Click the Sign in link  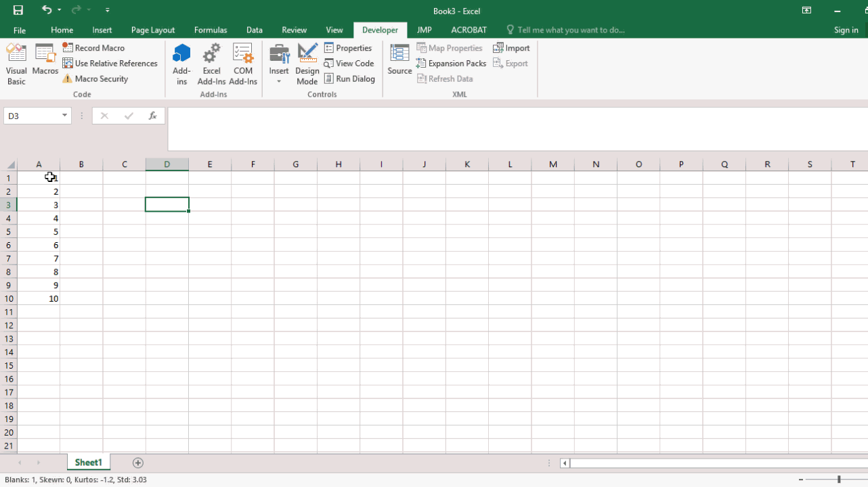point(846,30)
